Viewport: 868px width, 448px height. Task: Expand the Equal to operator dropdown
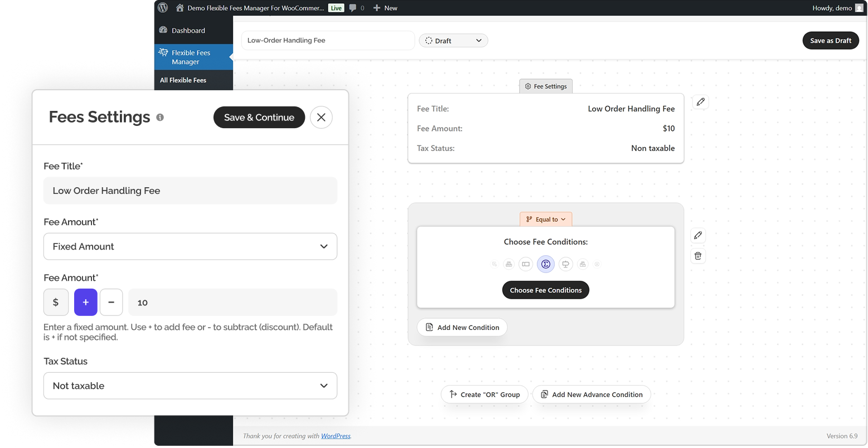pyautogui.click(x=546, y=220)
